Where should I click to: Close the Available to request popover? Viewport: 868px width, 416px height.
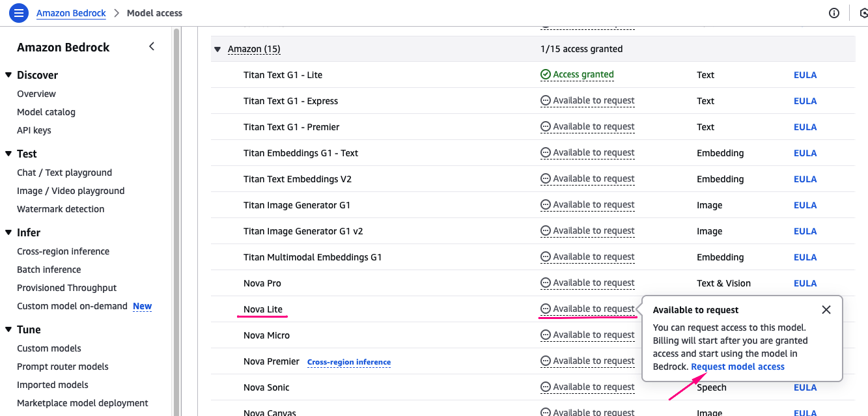(826, 310)
